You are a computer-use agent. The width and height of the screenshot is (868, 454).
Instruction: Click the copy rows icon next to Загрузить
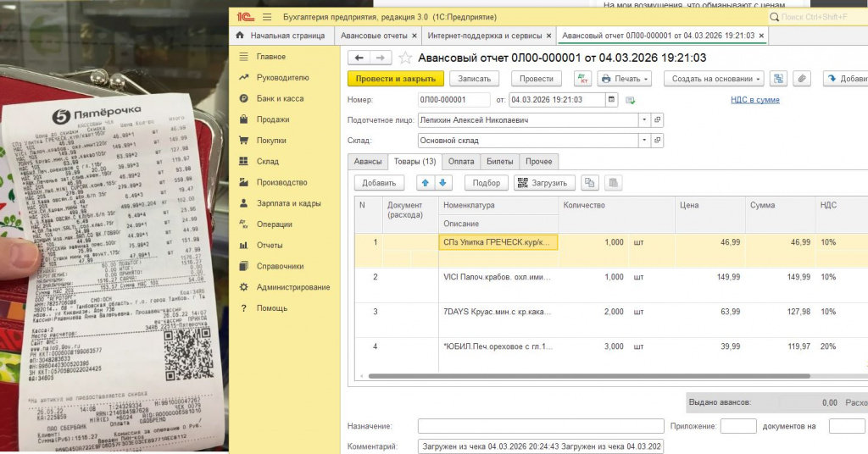[590, 183]
